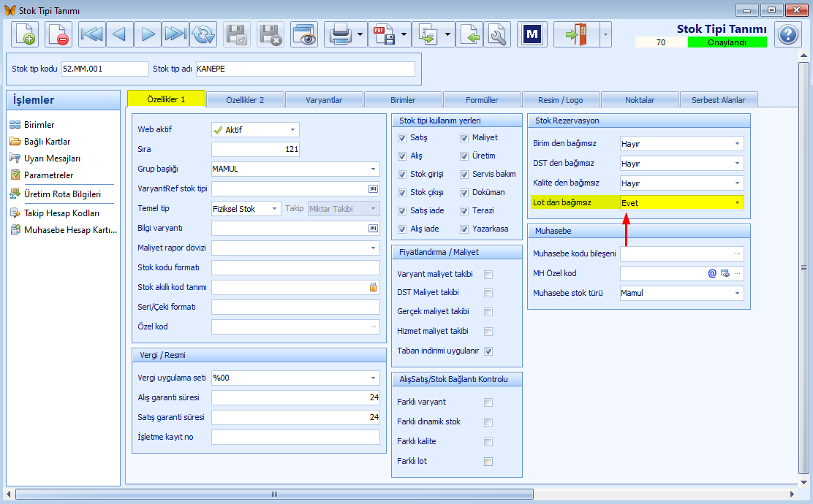Click the exit door icon

click(x=576, y=35)
